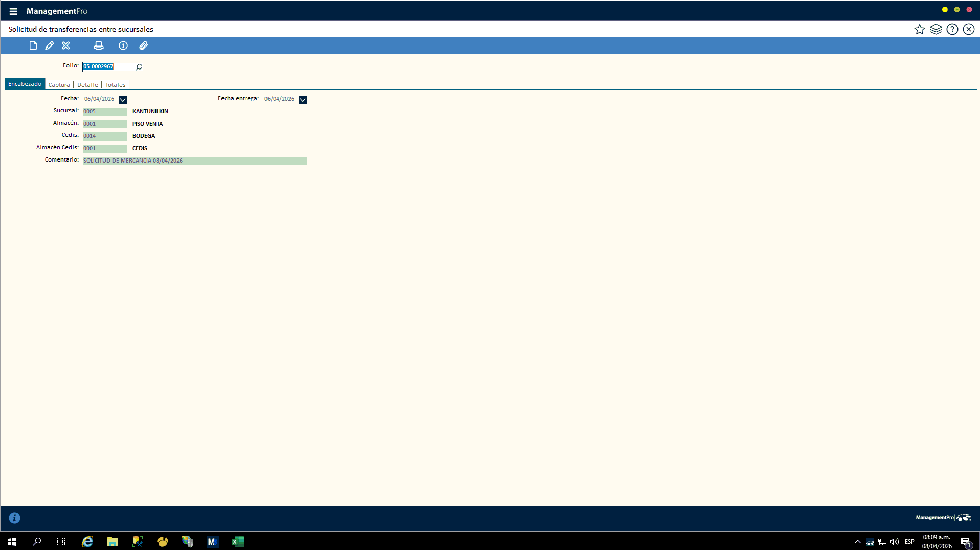Click the Edit pencil icon
980x550 pixels.
tap(50, 45)
